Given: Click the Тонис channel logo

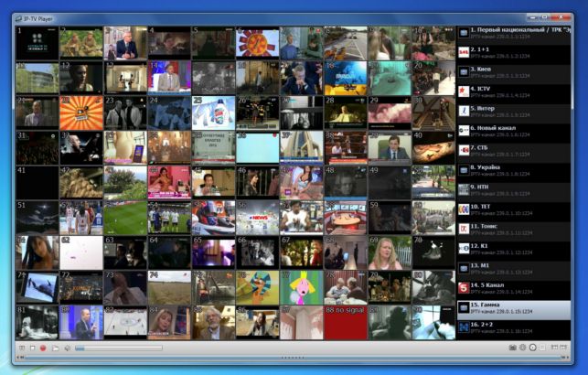Looking at the screenshot, I should (464, 229).
